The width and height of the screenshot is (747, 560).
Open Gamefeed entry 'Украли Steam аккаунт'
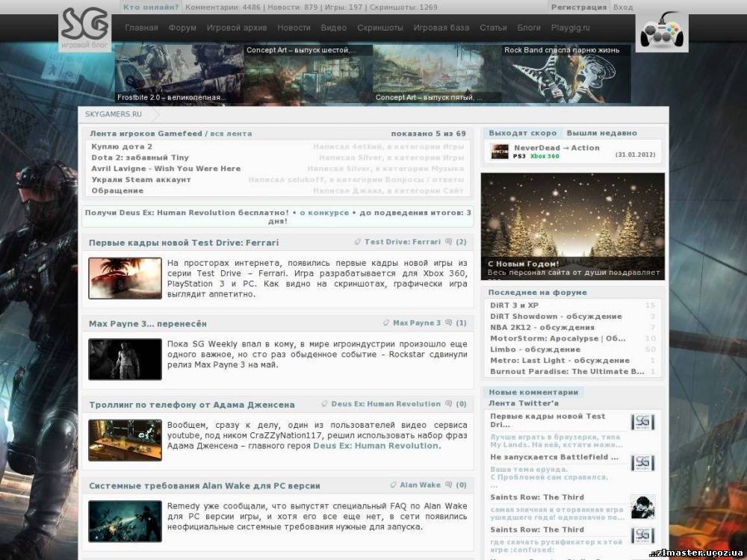click(141, 179)
